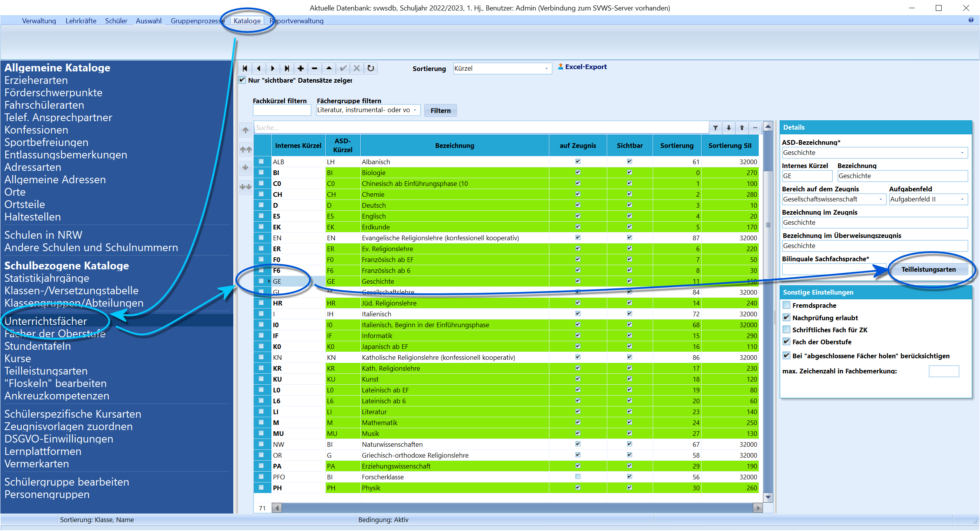Click horizontal scrollbar right arrow
Screen dimensions: 980x531
coord(758,508)
